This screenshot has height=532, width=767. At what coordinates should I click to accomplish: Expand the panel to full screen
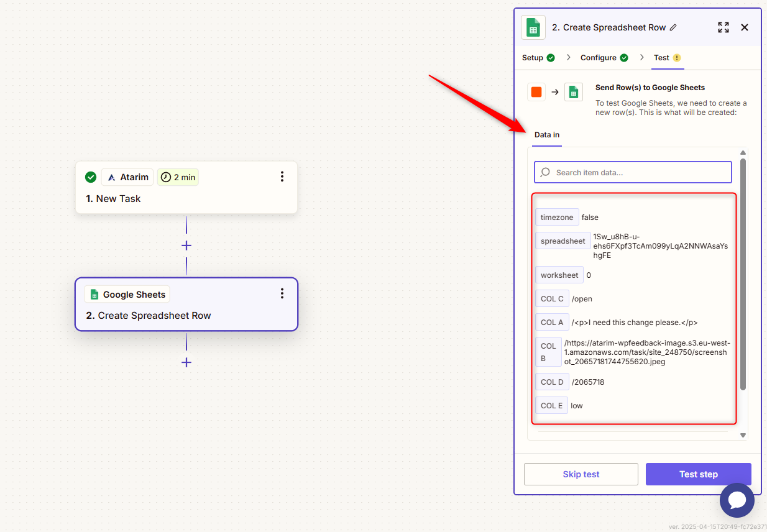click(723, 27)
